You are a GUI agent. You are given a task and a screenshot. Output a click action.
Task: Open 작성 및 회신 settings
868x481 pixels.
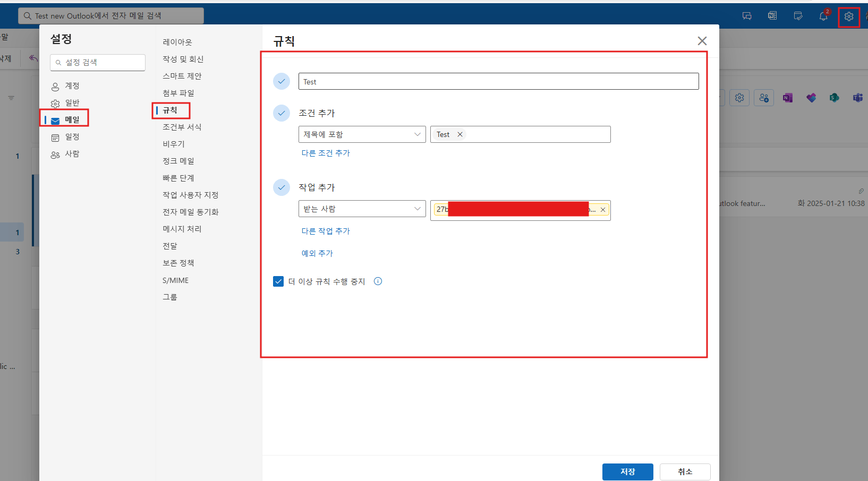click(183, 59)
